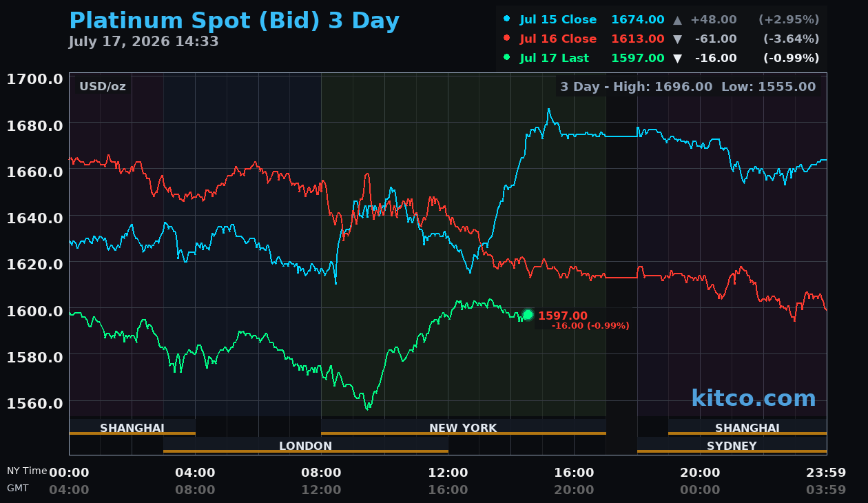The image size is (868, 503).
Task: Click the 1640.0 y-axis label
Action: 34,217
